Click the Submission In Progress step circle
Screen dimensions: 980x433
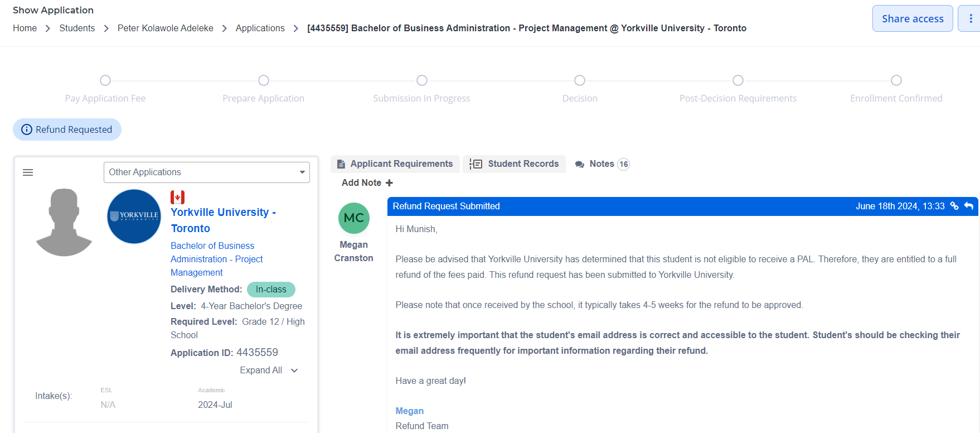[422, 80]
